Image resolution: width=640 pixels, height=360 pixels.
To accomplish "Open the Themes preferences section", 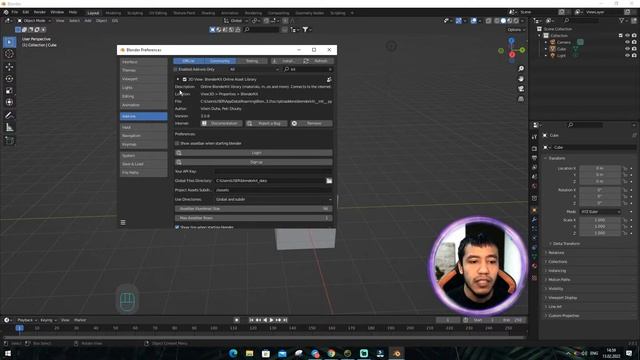I will click(143, 70).
